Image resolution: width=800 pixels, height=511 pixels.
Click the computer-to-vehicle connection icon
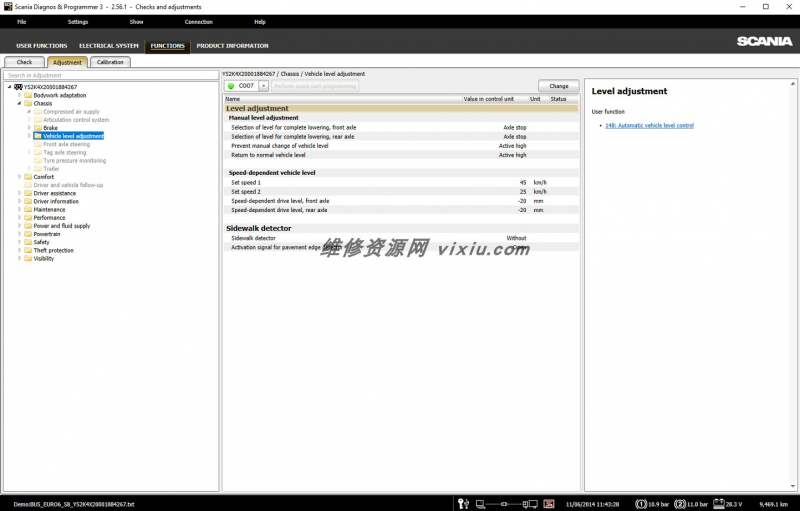(x=507, y=504)
